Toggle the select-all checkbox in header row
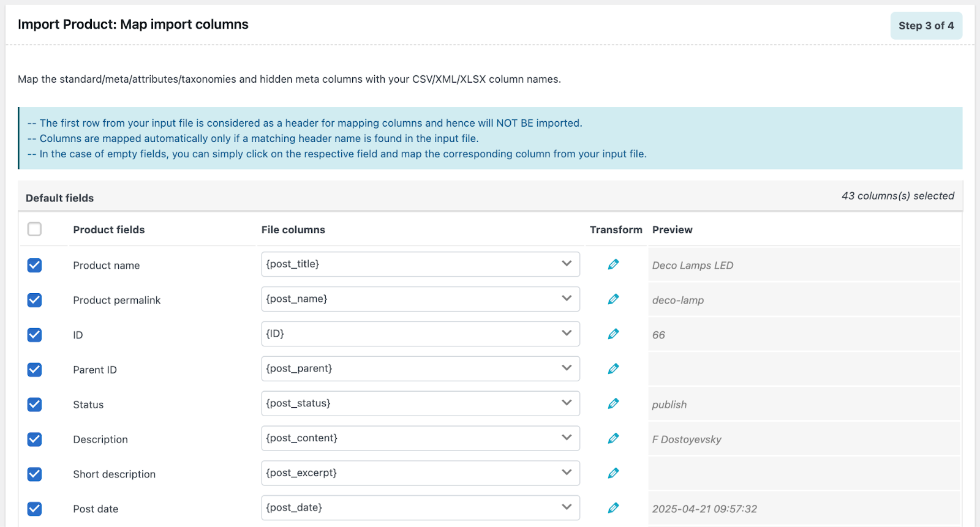 pyautogui.click(x=34, y=229)
